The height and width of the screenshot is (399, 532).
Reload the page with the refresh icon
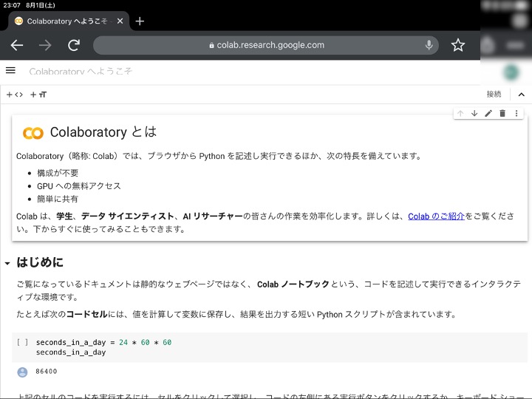pyautogui.click(x=74, y=45)
